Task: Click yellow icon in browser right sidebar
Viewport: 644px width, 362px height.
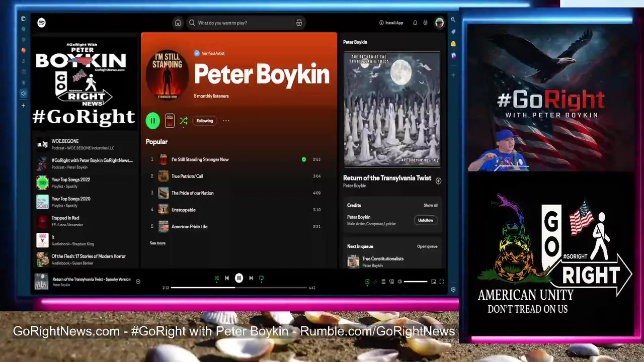Action: pyautogui.click(x=453, y=44)
